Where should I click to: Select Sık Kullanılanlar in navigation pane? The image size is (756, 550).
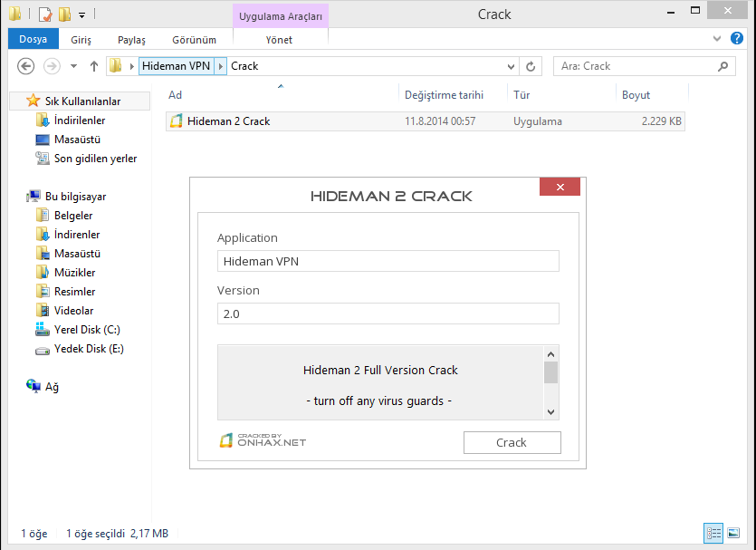click(x=80, y=101)
